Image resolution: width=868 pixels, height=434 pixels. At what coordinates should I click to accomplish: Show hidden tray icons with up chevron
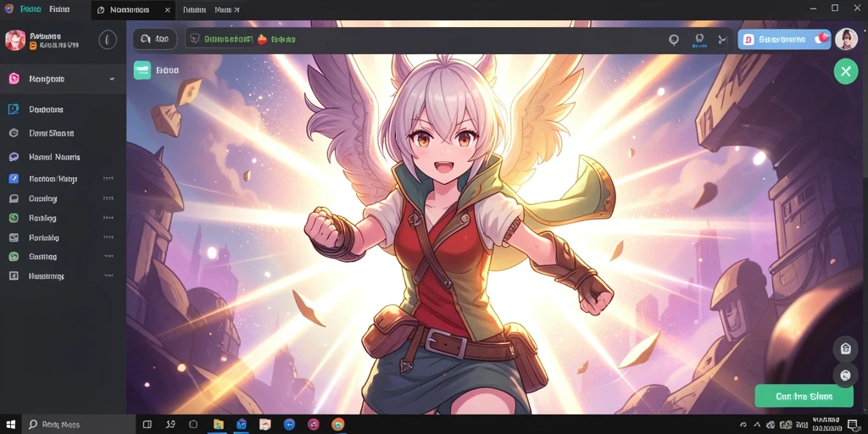tap(757, 425)
